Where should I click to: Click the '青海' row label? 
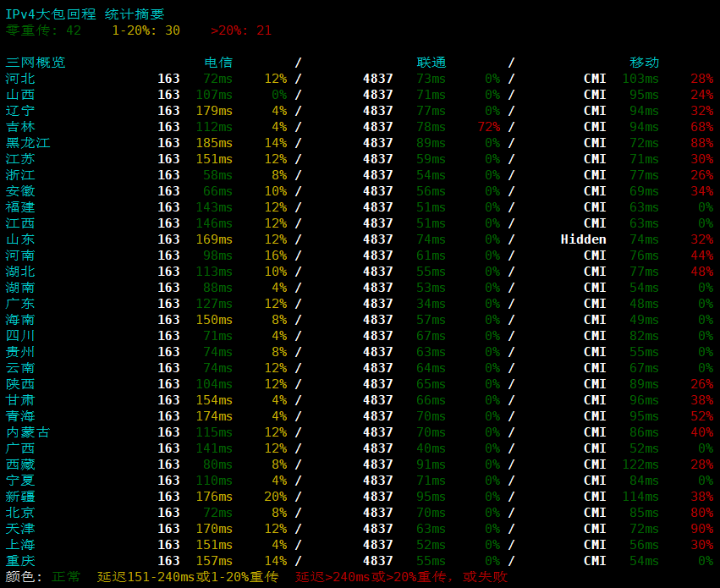click(20, 416)
